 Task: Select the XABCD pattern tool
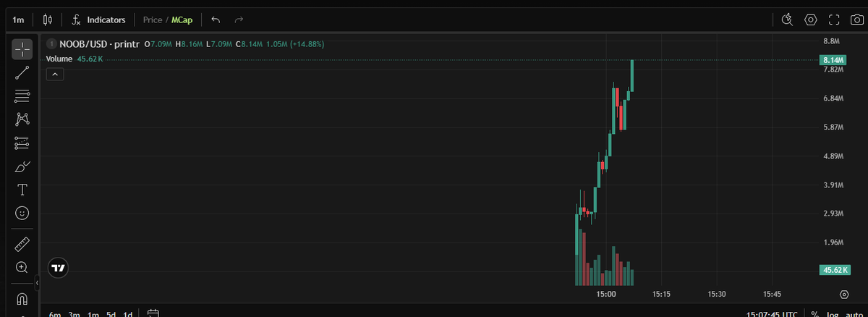[22, 119]
